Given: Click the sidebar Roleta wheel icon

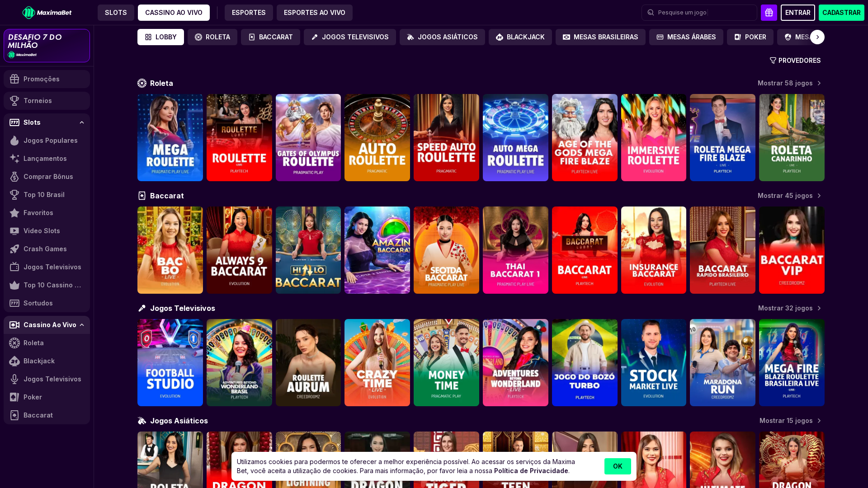Looking at the screenshot, I should tap(14, 343).
